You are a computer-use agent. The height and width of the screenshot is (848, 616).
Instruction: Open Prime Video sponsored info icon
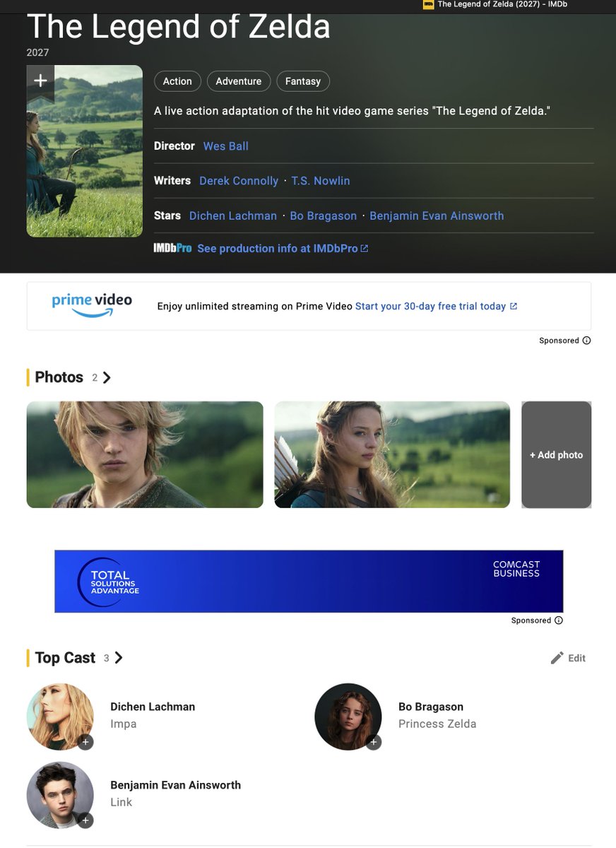coord(586,341)
